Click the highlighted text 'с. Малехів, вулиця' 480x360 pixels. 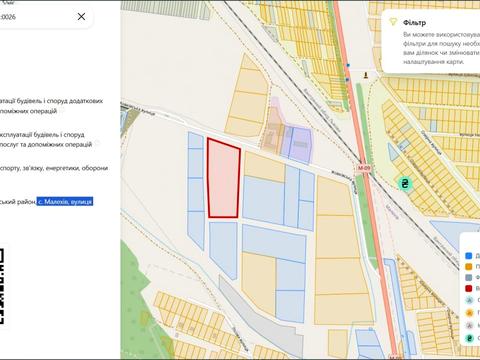pos(65,202)
